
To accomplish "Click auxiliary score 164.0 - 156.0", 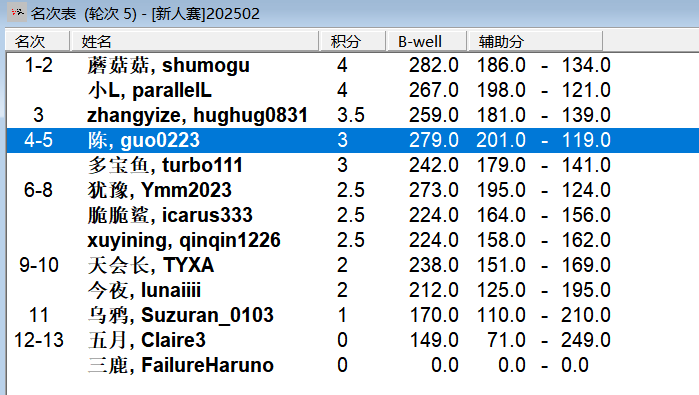I will point(543,215).
